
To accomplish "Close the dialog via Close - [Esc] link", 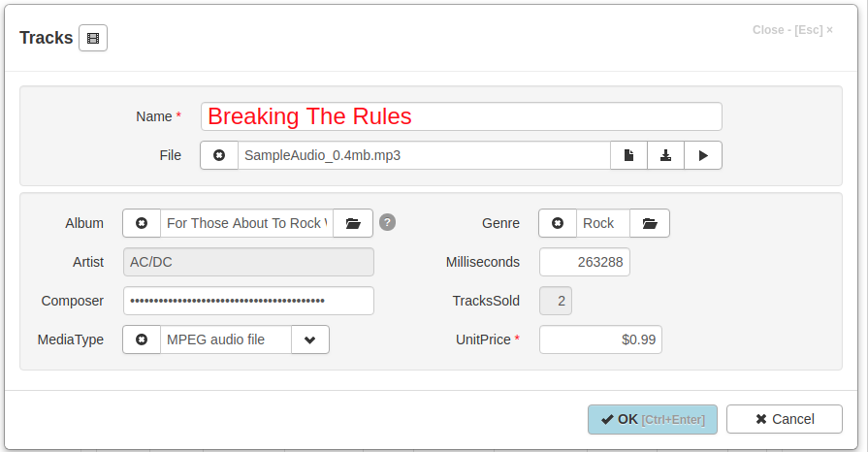I will (x=792, y=30).
